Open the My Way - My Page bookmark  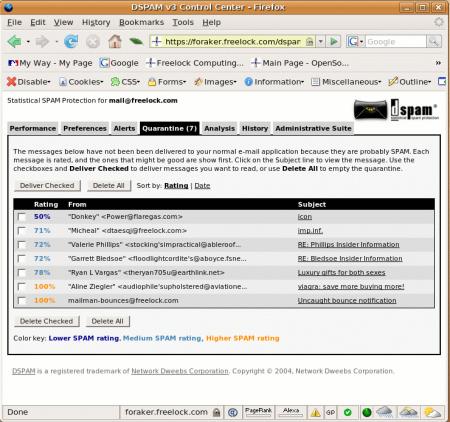[50, 63]
